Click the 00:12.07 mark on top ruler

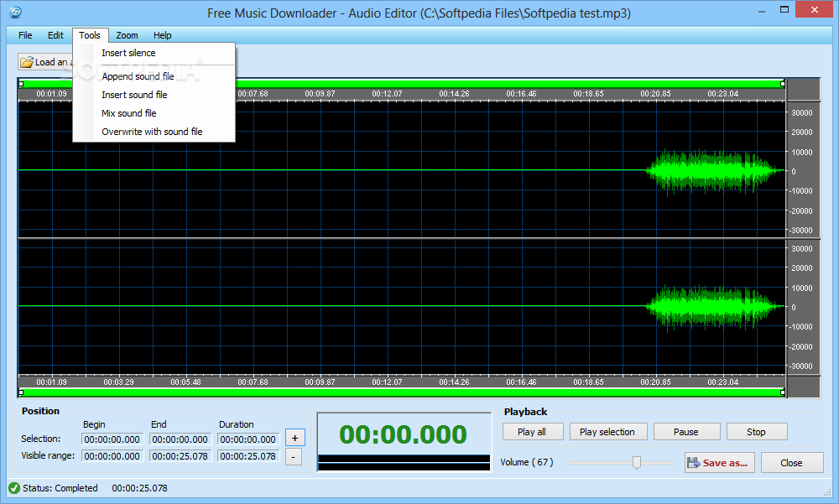pyautogui.click(x=387, y=94)
